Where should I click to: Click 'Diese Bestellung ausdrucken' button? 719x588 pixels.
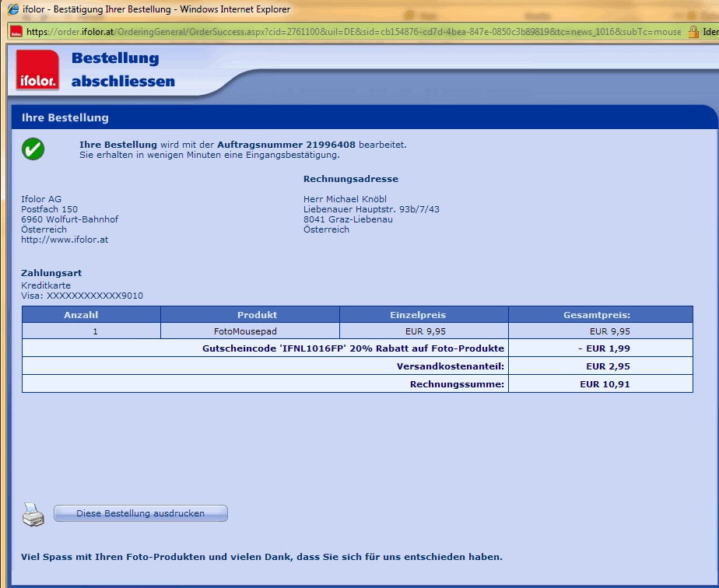click(x=141, y=513)
